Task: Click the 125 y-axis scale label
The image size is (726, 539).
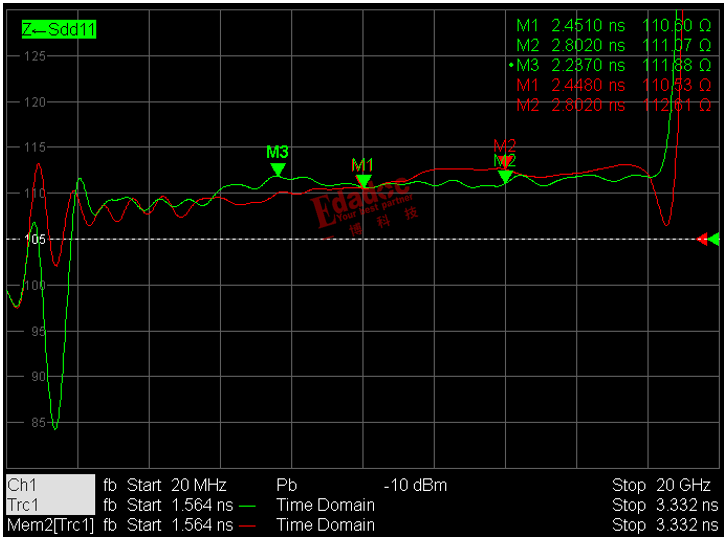Action: tap(35, 56)
